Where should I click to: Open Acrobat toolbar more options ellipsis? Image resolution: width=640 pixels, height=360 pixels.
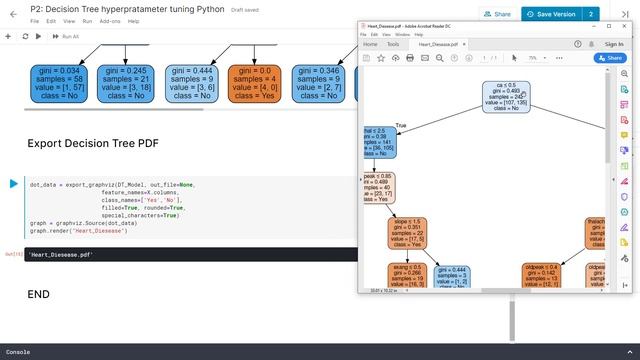pos(559,58)
